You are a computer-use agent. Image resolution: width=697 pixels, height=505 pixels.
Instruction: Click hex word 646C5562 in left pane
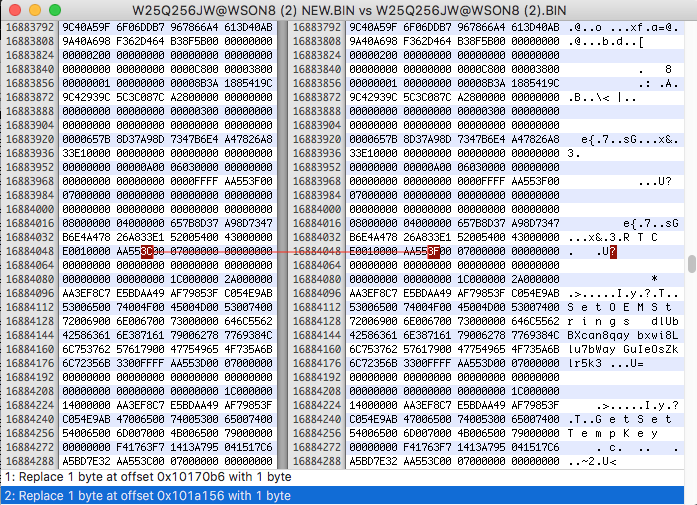[248, 321]
